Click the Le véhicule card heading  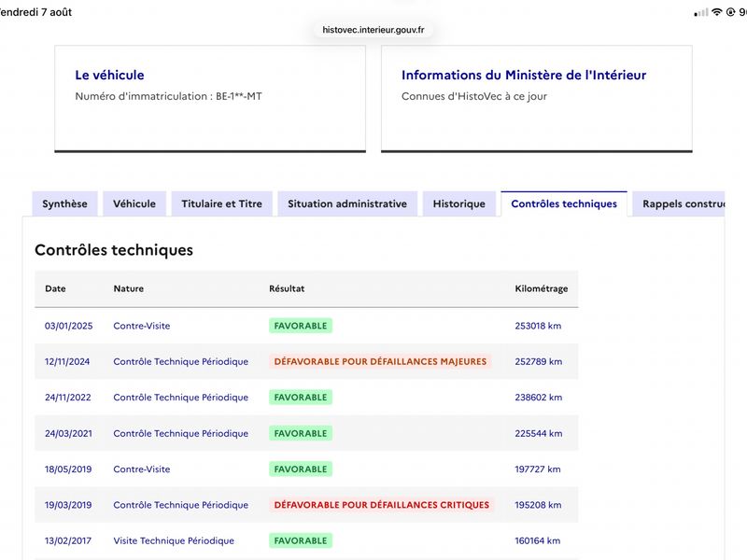pyautogui.click(x=109, y=76)
